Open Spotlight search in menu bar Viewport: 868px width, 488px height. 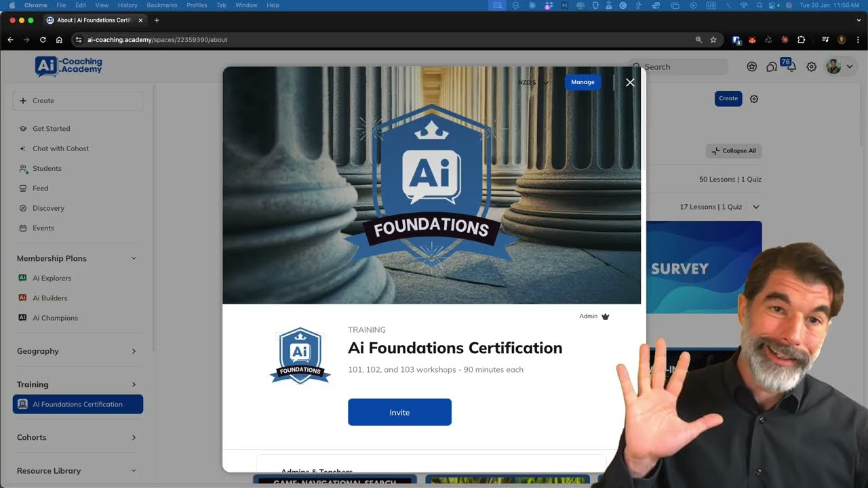(x=759, y=5)
